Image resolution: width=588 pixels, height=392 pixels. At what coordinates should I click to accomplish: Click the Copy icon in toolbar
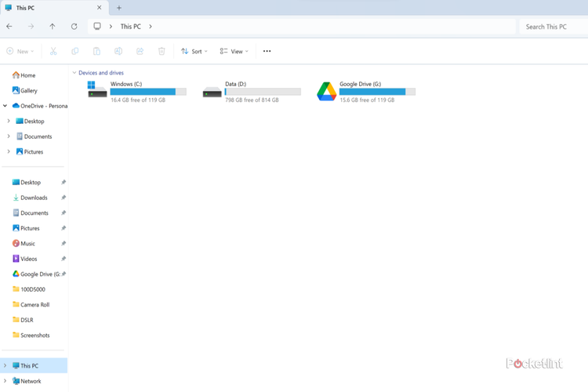tap(75, 51)
